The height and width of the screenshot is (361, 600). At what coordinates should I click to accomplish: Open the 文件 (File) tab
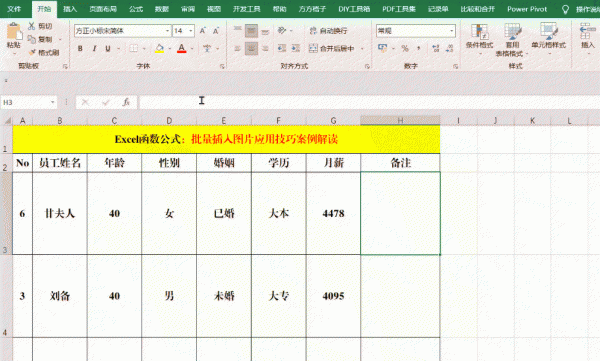click(14, 9)
